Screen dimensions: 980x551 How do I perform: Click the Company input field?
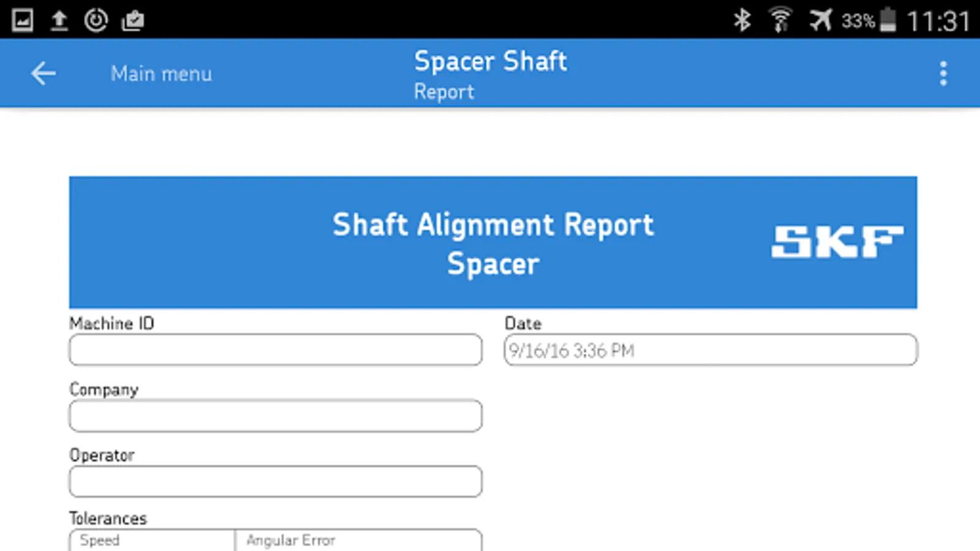pos(276,416)
